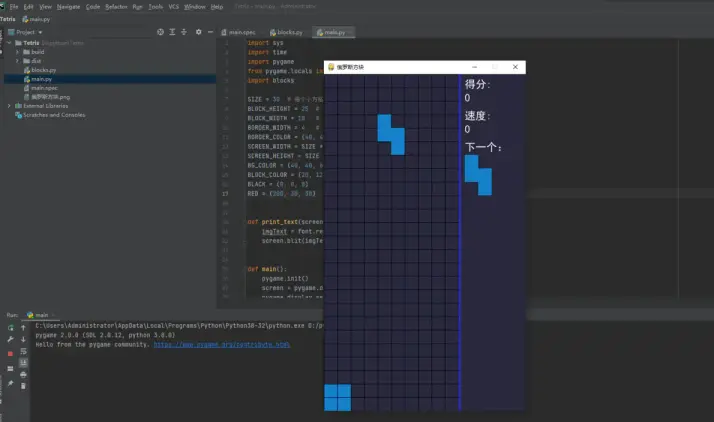Click the Collapse All icon in Project toolbar
714x422 pixels.
[x=184, y=32]
